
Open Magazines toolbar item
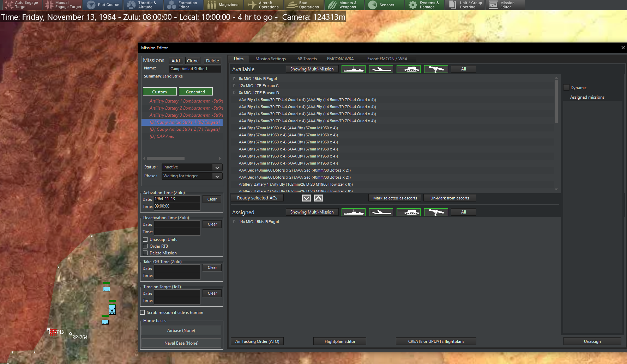pos(224,5)
